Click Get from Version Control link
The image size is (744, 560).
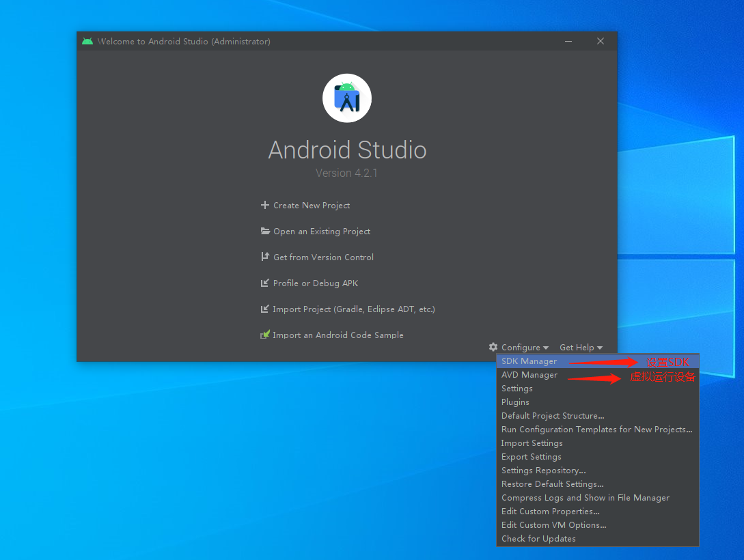click(323, 257)
